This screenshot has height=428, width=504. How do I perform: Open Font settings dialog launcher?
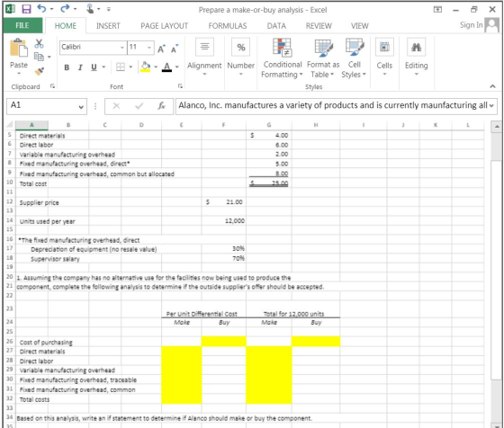coord(180,86)
